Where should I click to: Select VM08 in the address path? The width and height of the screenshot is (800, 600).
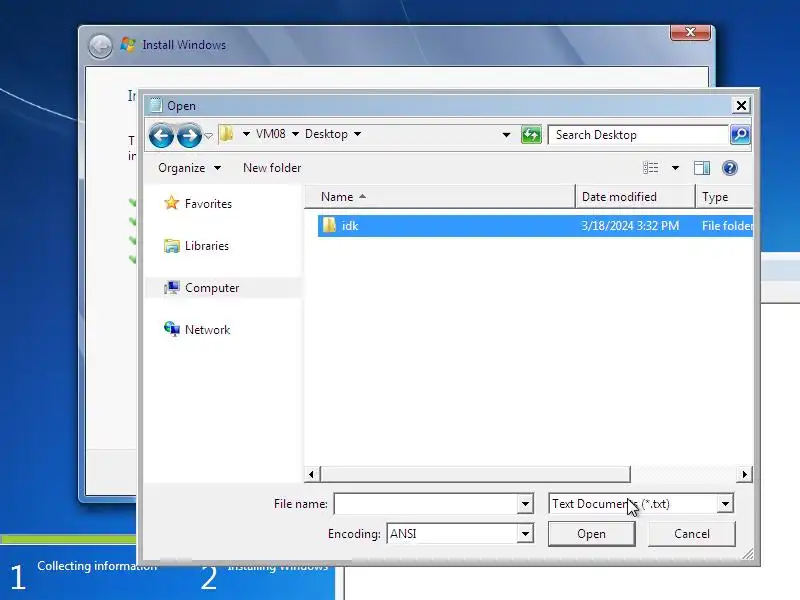pyautogui.click(x=270, y=134)
